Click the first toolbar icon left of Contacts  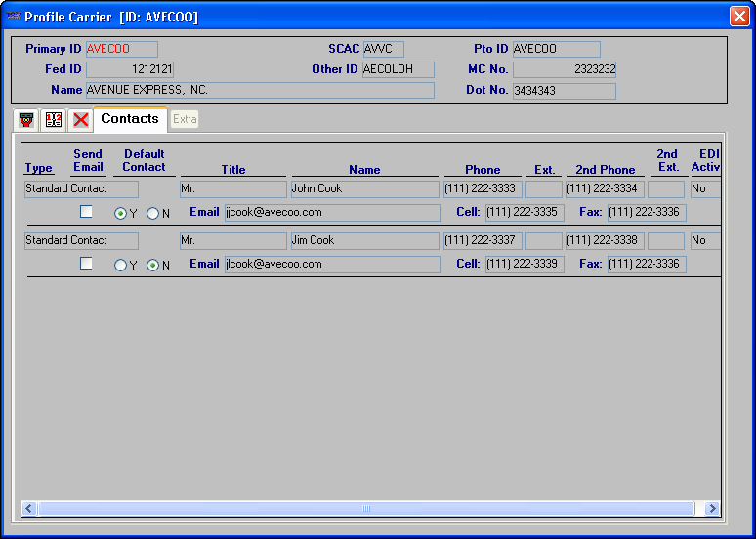[x=26, y=119]
